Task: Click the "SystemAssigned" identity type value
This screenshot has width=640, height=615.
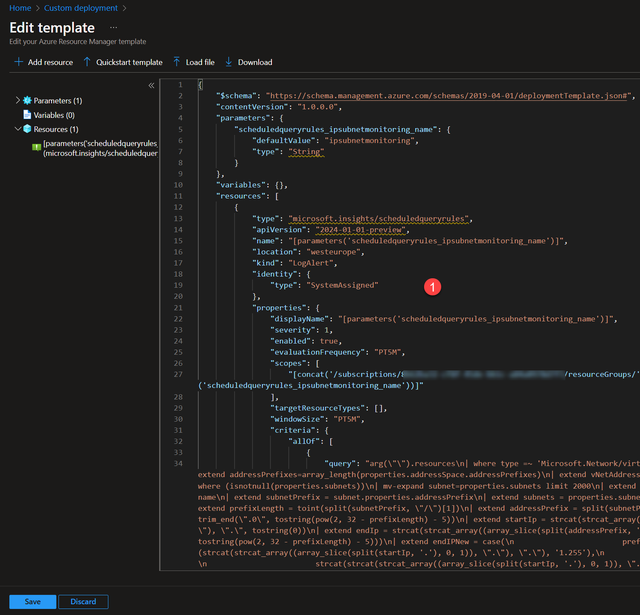Action: tap(342, 285)
